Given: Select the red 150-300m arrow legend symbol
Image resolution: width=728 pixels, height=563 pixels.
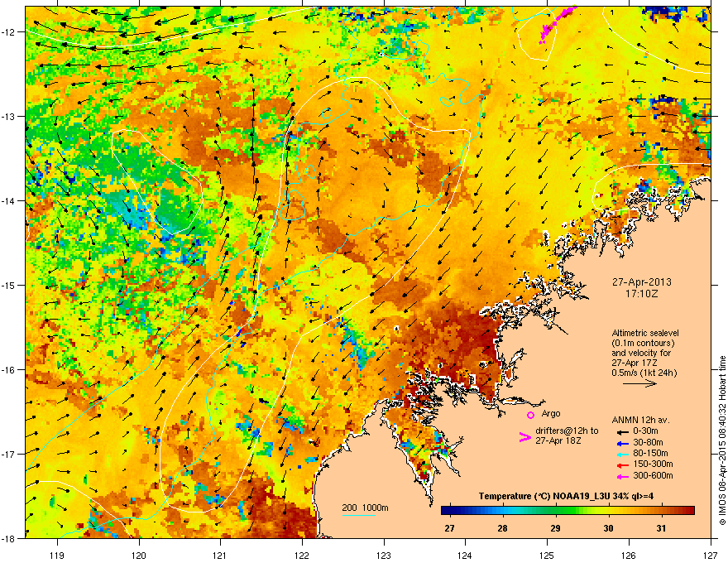Looking at the screenshot, I should click(622, 464).
